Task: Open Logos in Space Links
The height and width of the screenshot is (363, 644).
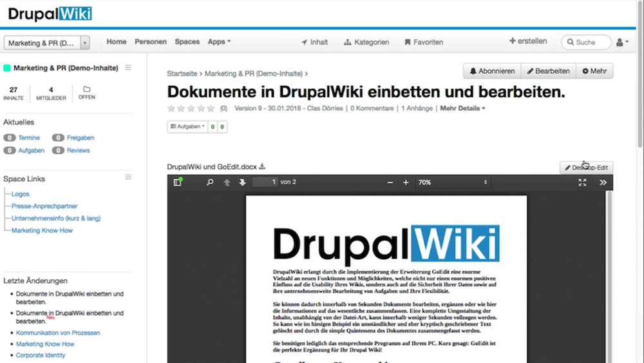Action: tap(20, 194)
